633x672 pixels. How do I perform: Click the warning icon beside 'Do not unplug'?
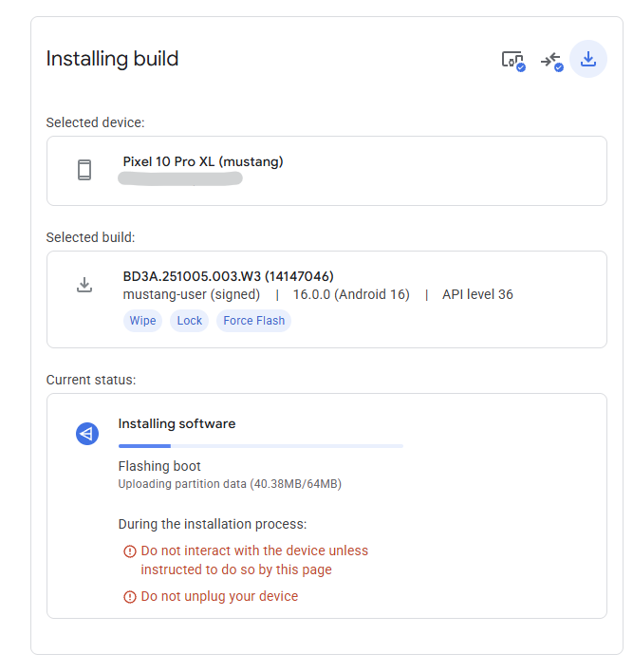point(130,597)
